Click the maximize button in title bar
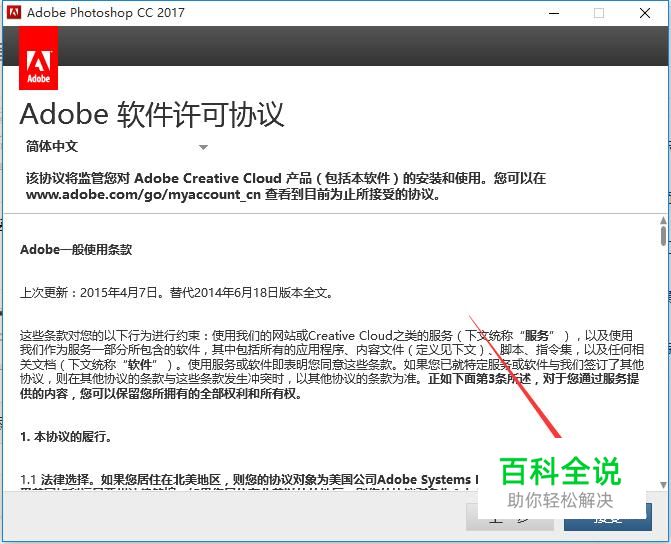The image size is (671, 544). [599, 13]
